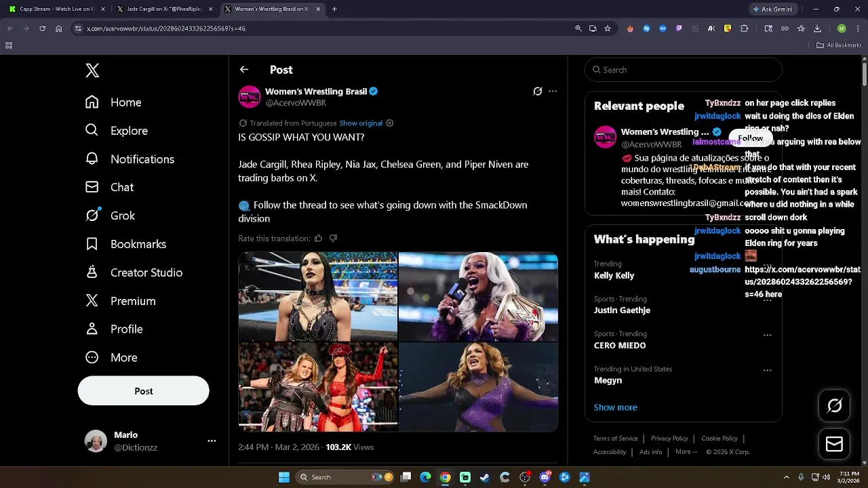Image resolution: width=868 pixels, height=488 pixels.
Task: Open Notifications in the X sidebar
Action: point(130,159)
